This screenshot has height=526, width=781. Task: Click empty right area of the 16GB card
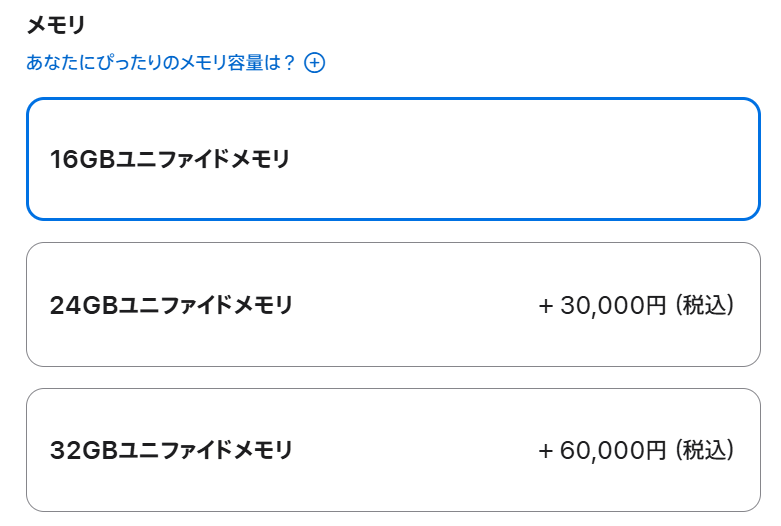(600, 159)
